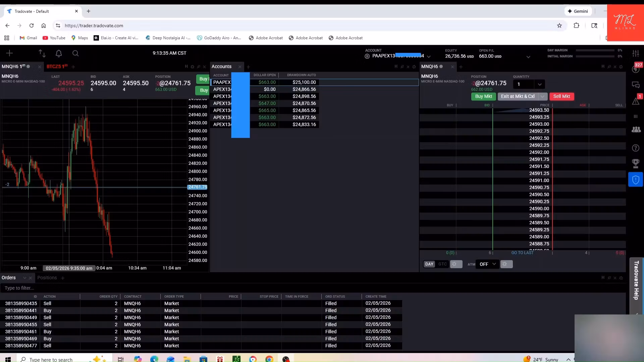Viewport: 644px width, 362px height.
Task: Click GO TO LAST link
Action: click(x=522, y=253)
